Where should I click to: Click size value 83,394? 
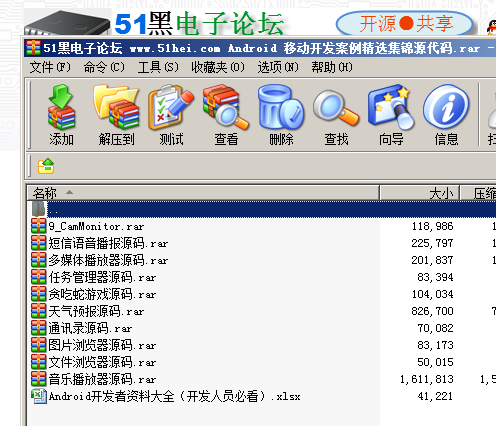[435, 277]
